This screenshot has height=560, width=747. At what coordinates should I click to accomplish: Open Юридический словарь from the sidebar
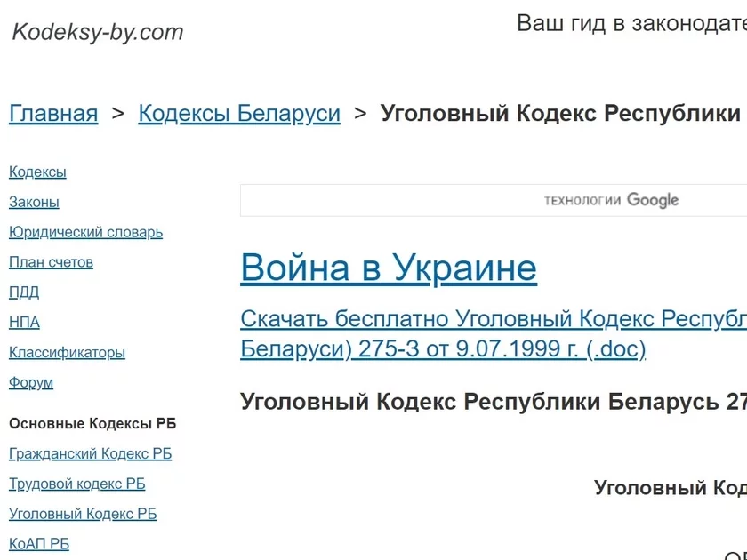85,233
